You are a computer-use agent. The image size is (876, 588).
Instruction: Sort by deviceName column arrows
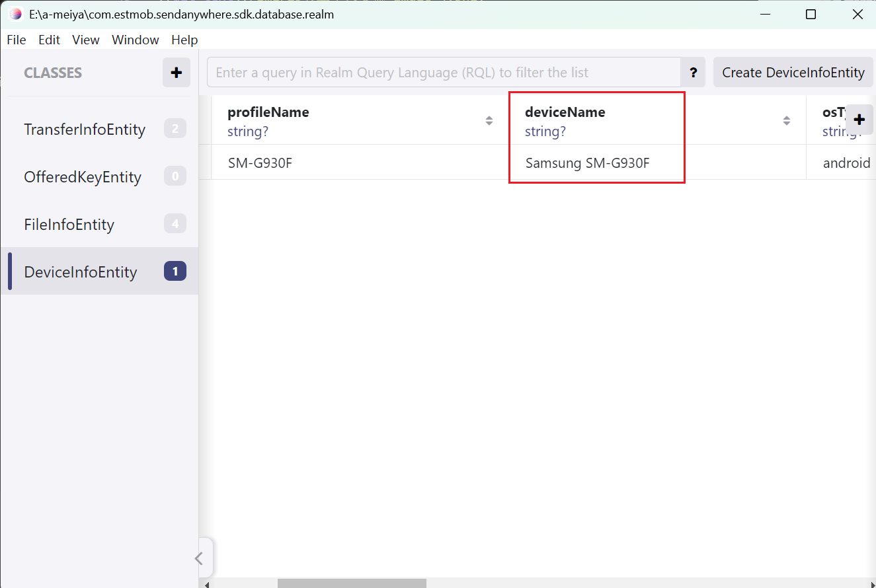[786, 121]
